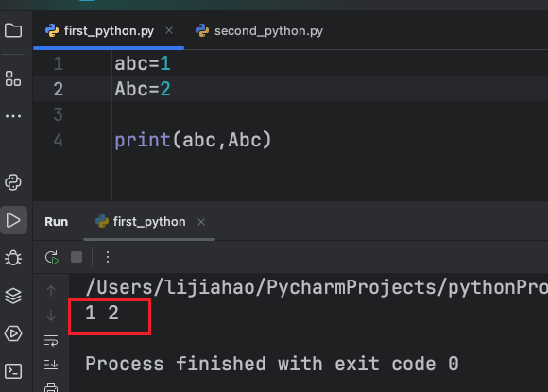
Task: Open the Python Console tool window
Action: (x=13, y=182)
